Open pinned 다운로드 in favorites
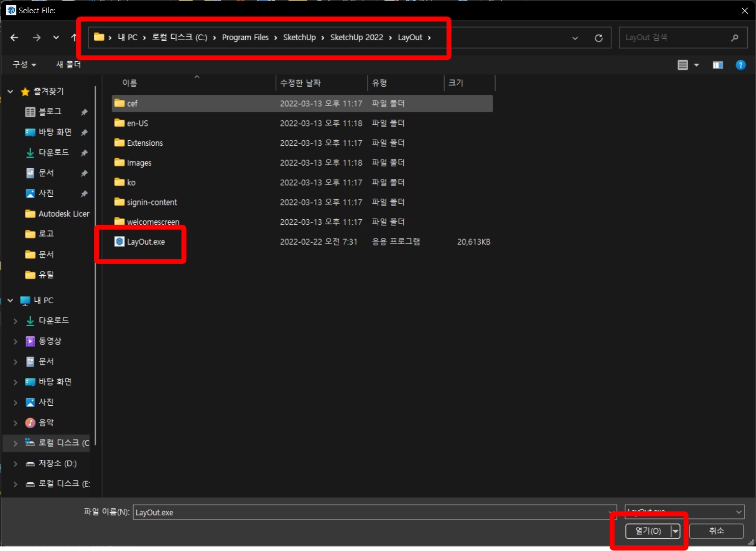 [54, 152]
